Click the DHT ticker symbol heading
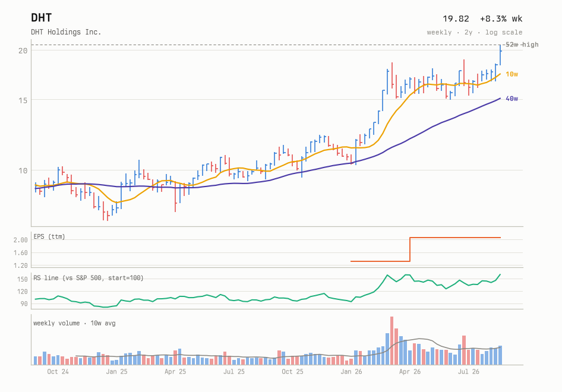This screenshot has height=392, width=562. (x=41, y=18)
